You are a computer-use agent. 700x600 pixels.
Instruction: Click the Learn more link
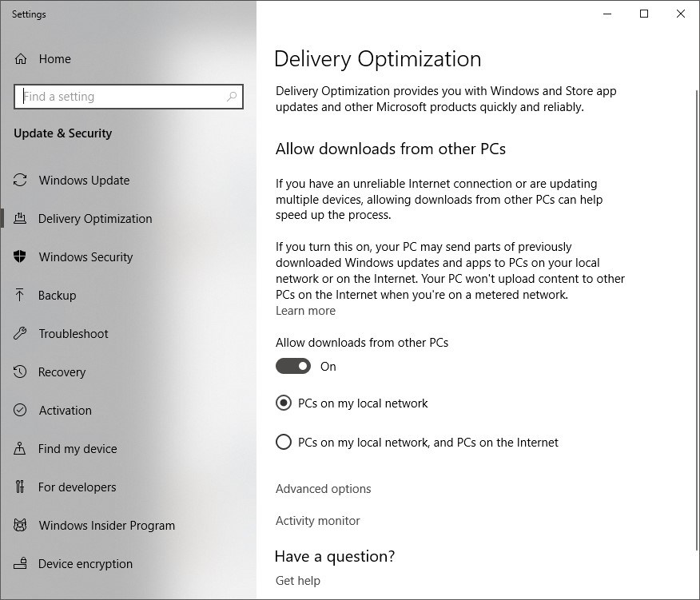coord(305,310)
